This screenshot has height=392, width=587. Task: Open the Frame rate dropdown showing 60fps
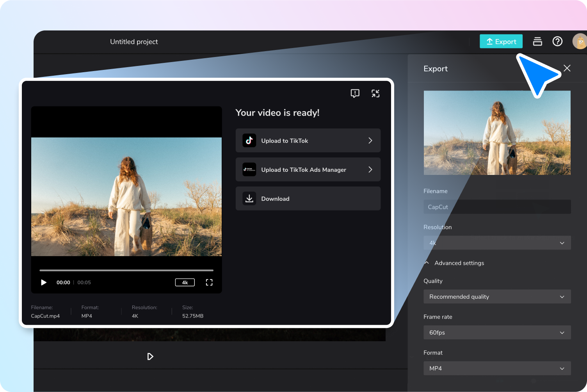pos(497,333)
